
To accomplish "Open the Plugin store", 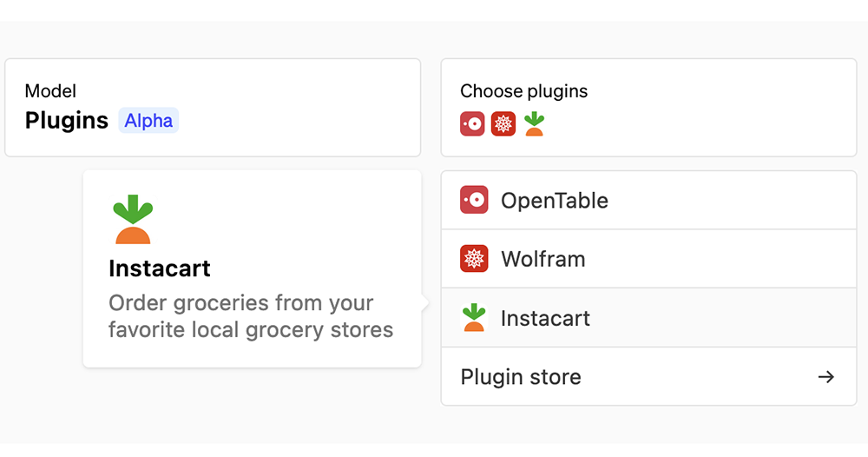I will tap(648, 377).
